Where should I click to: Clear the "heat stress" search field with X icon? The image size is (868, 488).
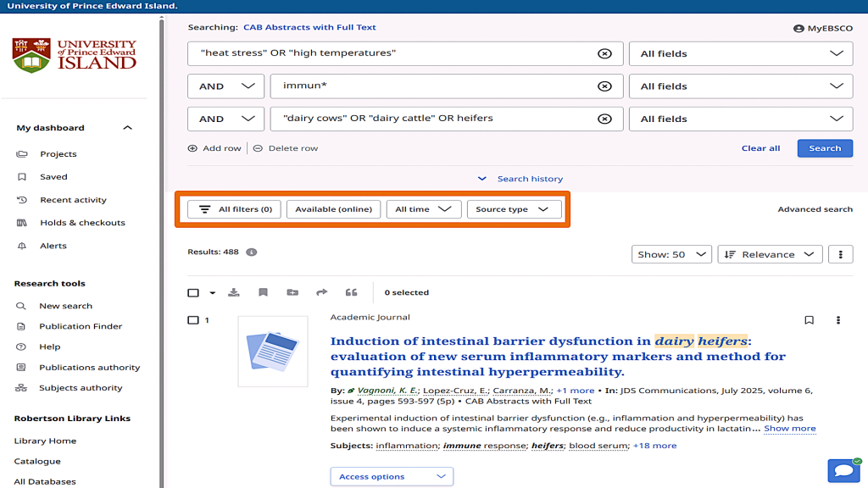click(604, 53)
